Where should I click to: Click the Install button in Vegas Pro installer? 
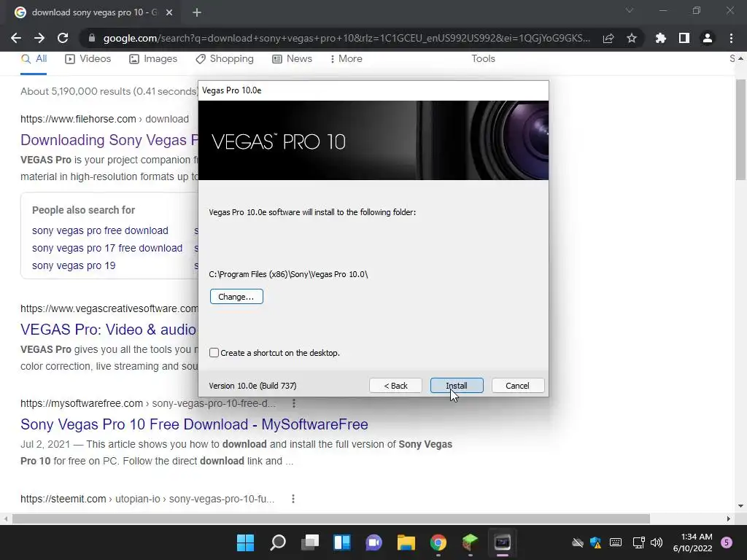point(457,385)
